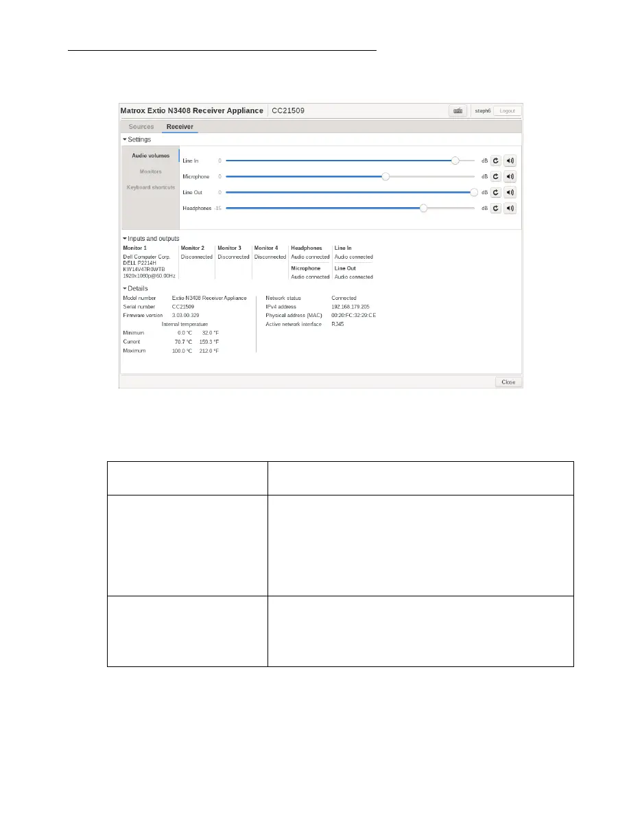Collapse the Settings section
642x840 pixels.
pos(136,139)
